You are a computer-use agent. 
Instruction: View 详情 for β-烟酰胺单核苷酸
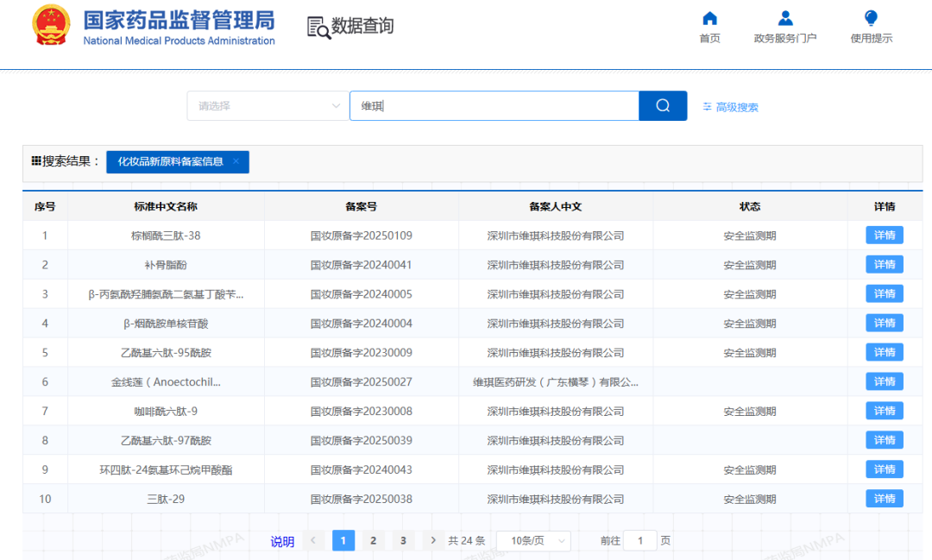885,324
